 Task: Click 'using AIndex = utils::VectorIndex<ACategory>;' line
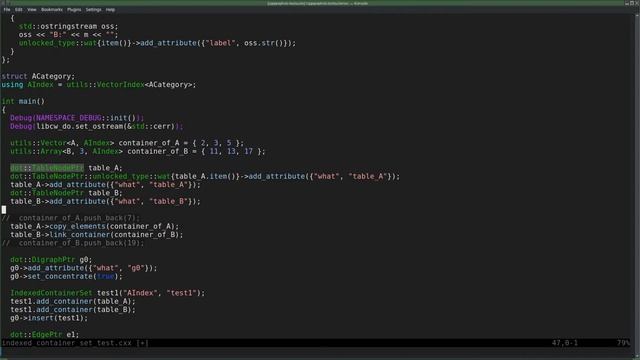point(99,84)
